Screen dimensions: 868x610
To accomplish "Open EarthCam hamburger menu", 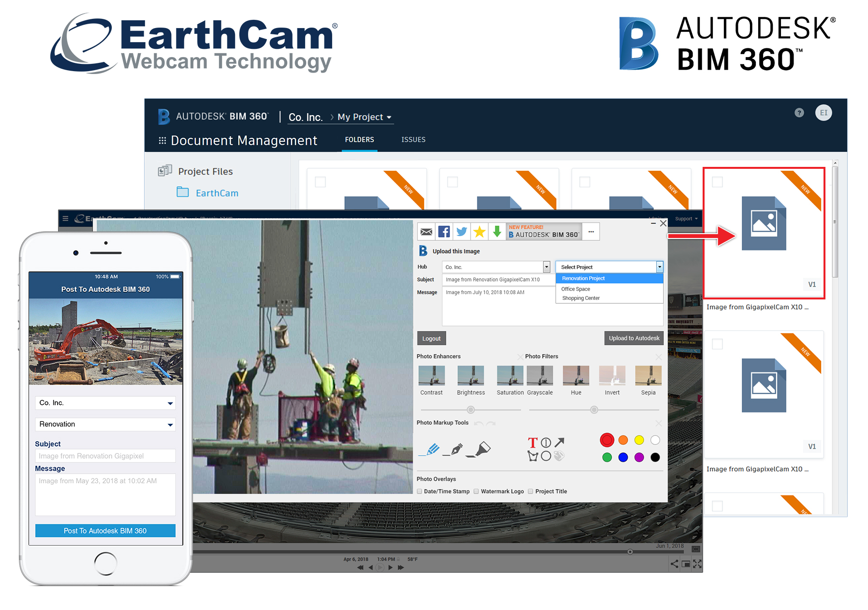I will [65, 219].
